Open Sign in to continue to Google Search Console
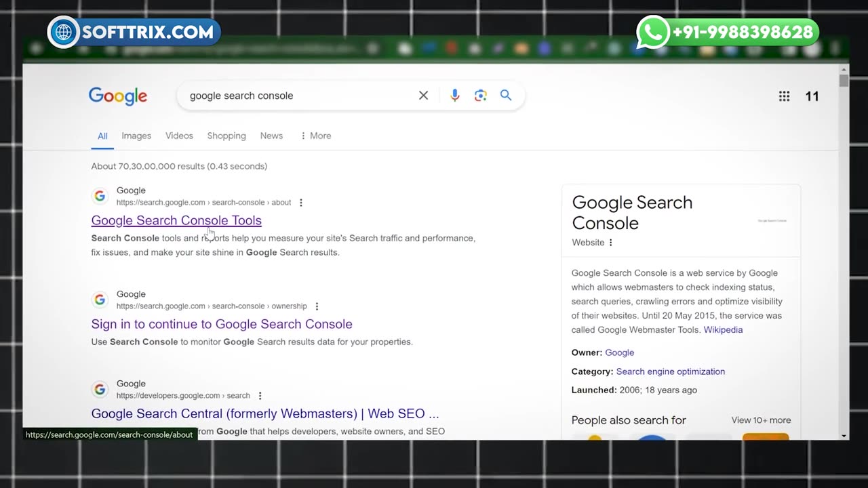868x488 pixels. click(x=222, y=324)
